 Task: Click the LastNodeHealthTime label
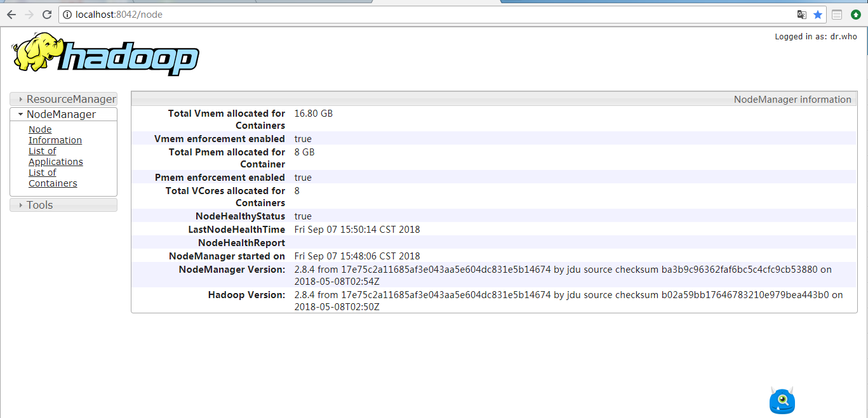tap(237, 230)
